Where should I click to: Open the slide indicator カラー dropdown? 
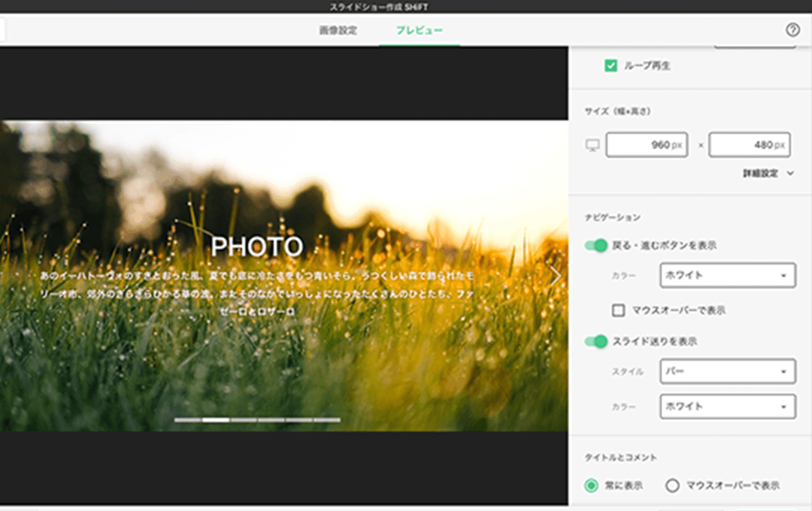727,407
